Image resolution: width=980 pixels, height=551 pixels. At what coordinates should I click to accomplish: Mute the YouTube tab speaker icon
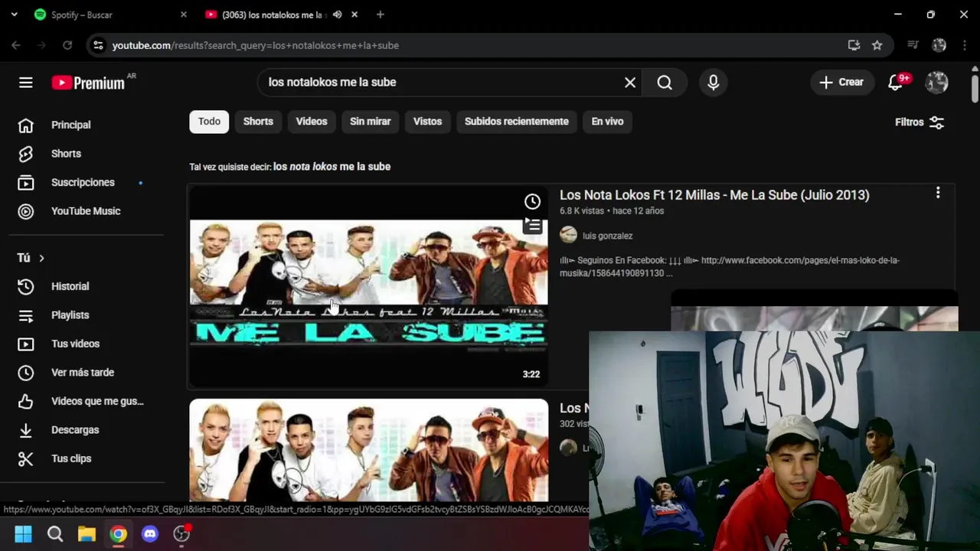click(337, 15)
